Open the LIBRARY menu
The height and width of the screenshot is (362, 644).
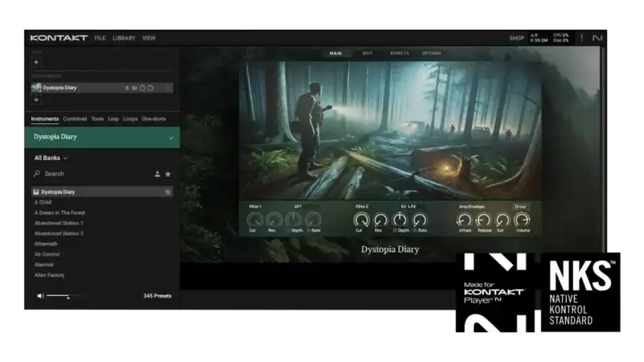click(x=124, y=38)
